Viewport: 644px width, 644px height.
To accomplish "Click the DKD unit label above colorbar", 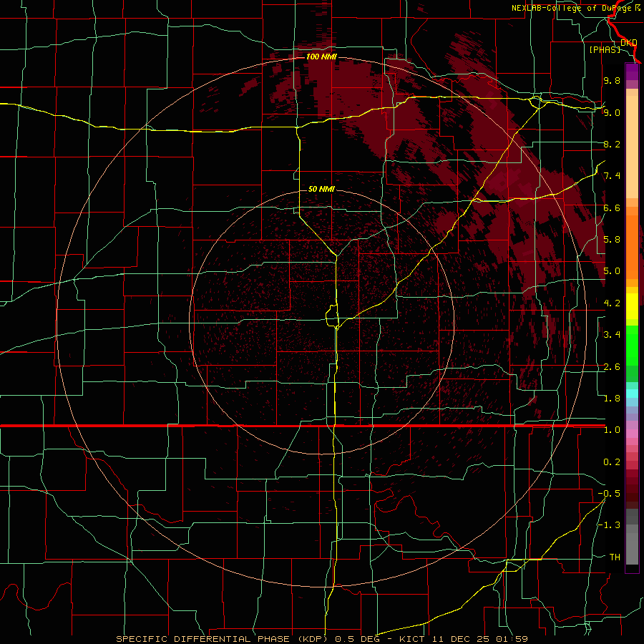I will pyautogui.click(x=629, y=42).
